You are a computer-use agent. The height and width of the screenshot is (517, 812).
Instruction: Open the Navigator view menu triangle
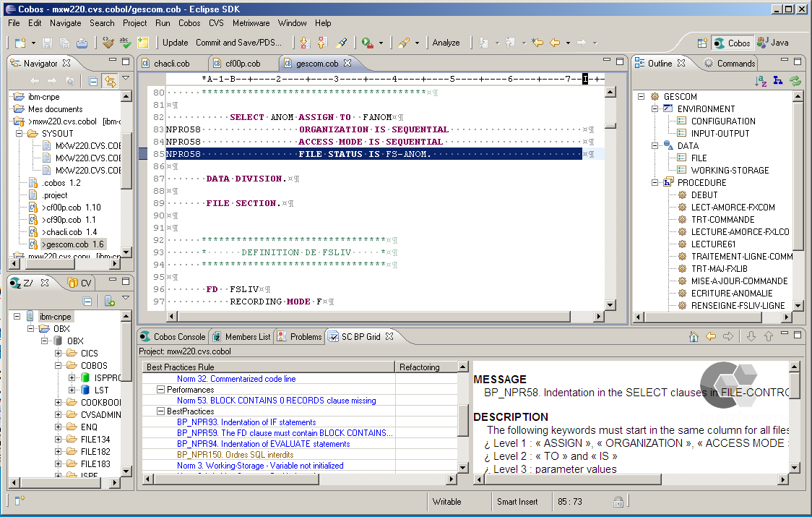tap(125, 78)
